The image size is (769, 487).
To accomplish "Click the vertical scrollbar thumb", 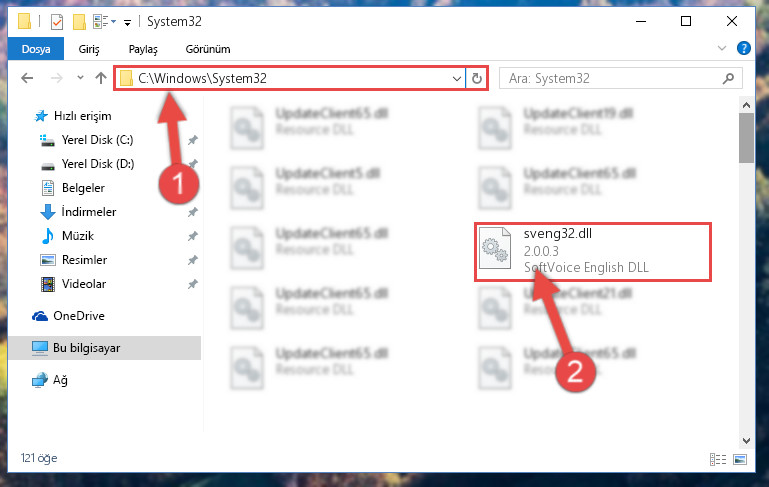I will tap(746, 138).
